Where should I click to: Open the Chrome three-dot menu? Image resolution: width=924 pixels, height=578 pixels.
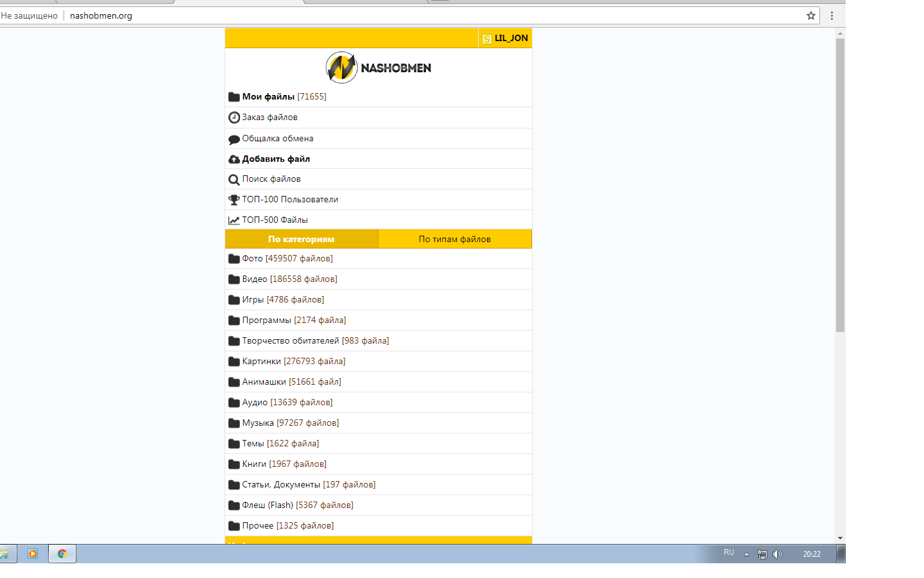832,15
